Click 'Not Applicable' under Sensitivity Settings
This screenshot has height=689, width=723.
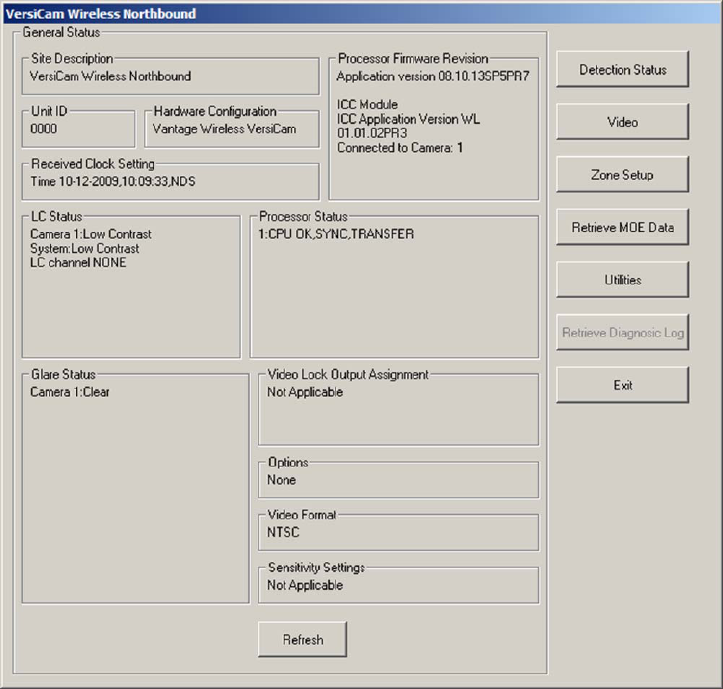point(305,585)
